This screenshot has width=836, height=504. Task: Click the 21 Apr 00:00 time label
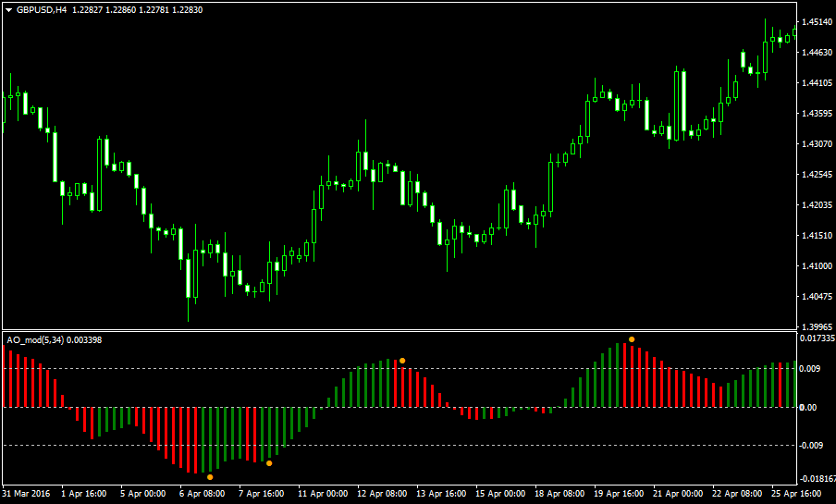point(678,494)
